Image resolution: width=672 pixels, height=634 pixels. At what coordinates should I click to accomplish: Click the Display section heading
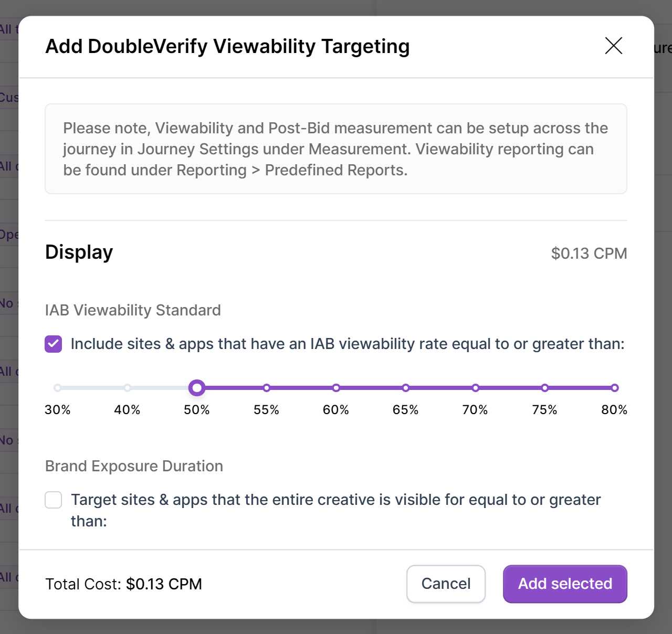pos(79,252)
